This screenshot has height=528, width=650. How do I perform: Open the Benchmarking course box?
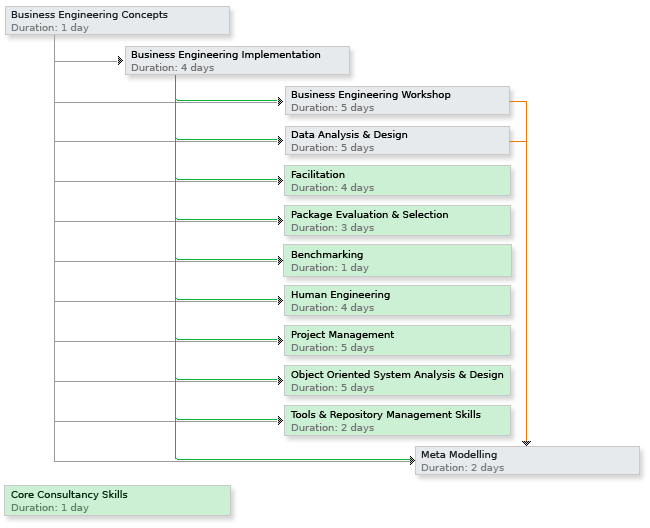pyautogui.click(x=397, y=261)
